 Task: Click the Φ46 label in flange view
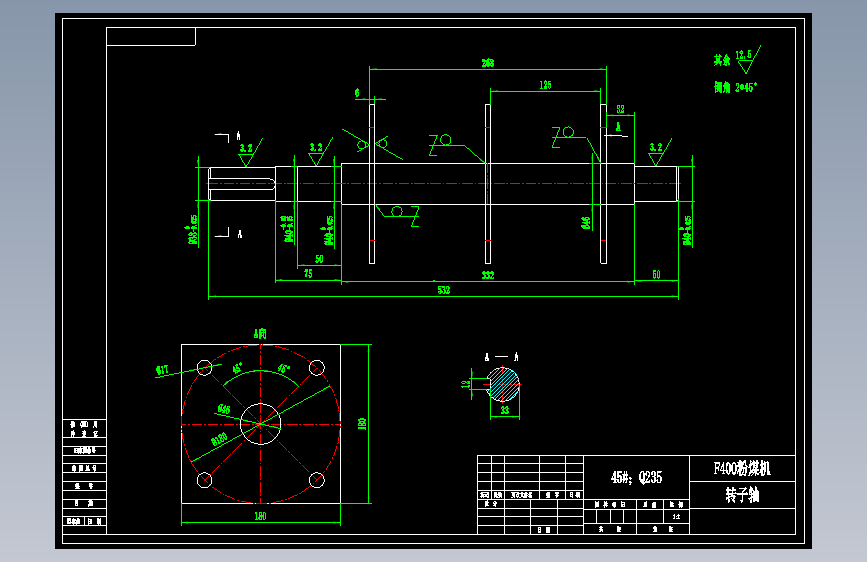[223, 409]
